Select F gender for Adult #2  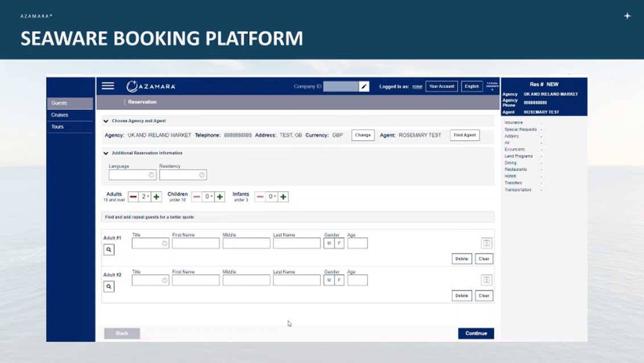(x=339, y=280)
